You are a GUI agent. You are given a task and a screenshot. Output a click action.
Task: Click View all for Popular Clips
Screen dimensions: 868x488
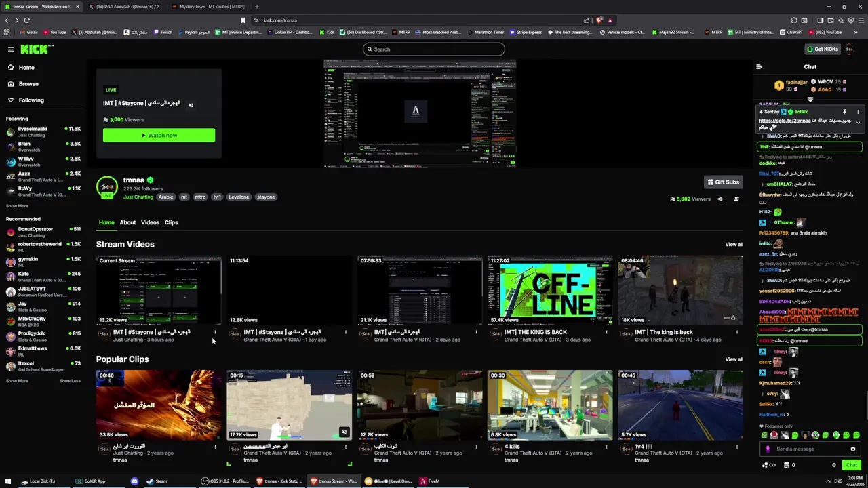(734, 359)
